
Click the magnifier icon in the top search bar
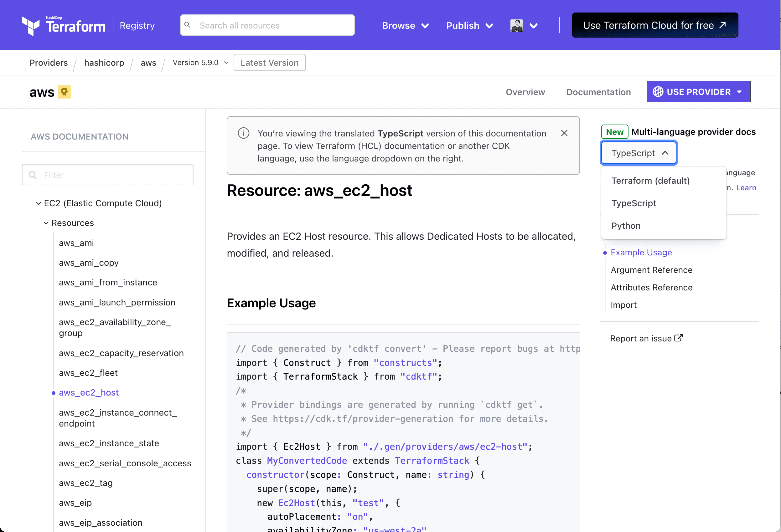pyautogui.click(x=188, y=25)
